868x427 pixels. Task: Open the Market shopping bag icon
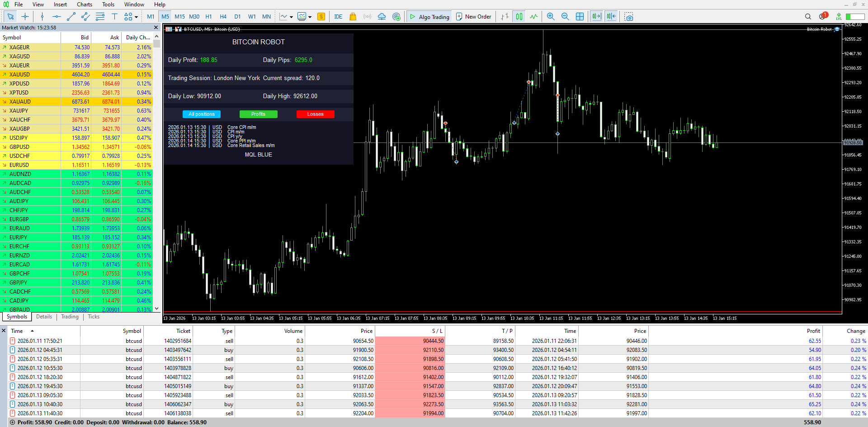coord(353,17)
